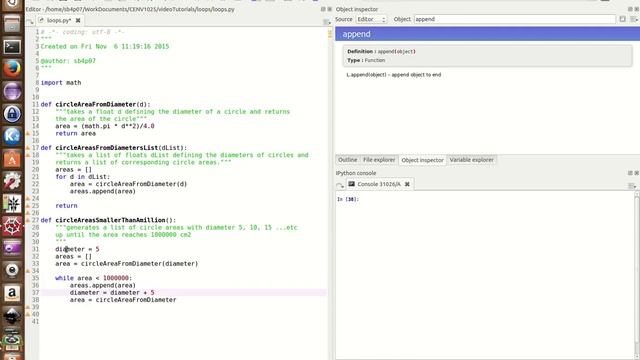Click the 'diameter = diameter + 5' line
640x360 pixels.
[x=112, y=293]
